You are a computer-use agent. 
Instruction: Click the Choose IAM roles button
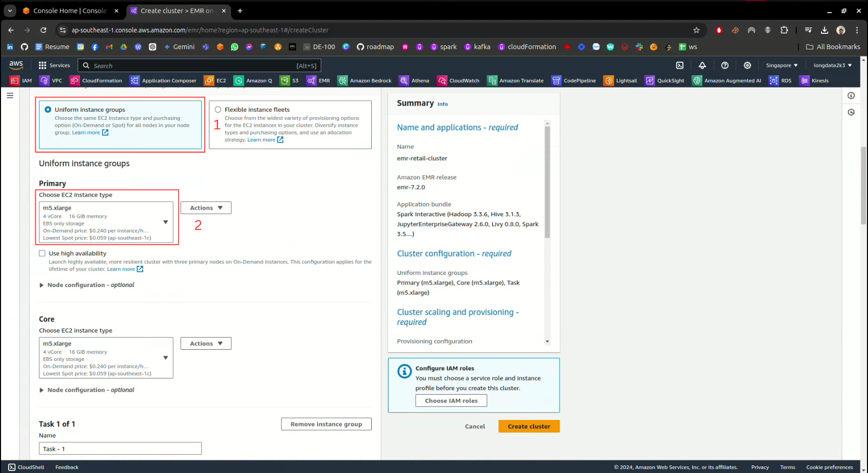tap(451, 401)
